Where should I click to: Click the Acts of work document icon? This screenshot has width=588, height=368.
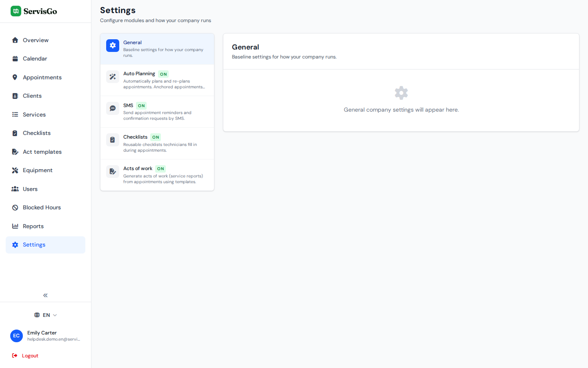113,171
